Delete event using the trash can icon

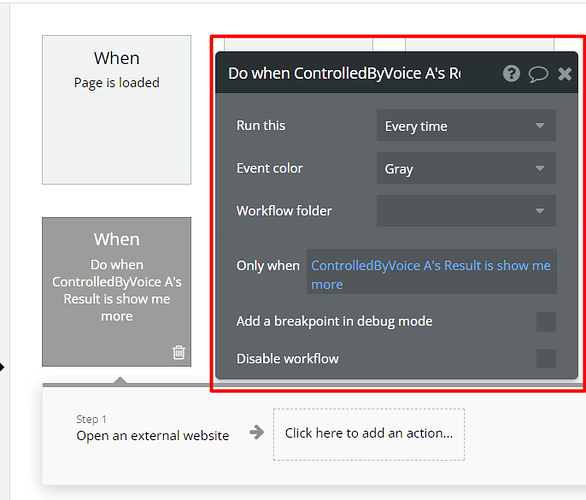pos(179,352)
